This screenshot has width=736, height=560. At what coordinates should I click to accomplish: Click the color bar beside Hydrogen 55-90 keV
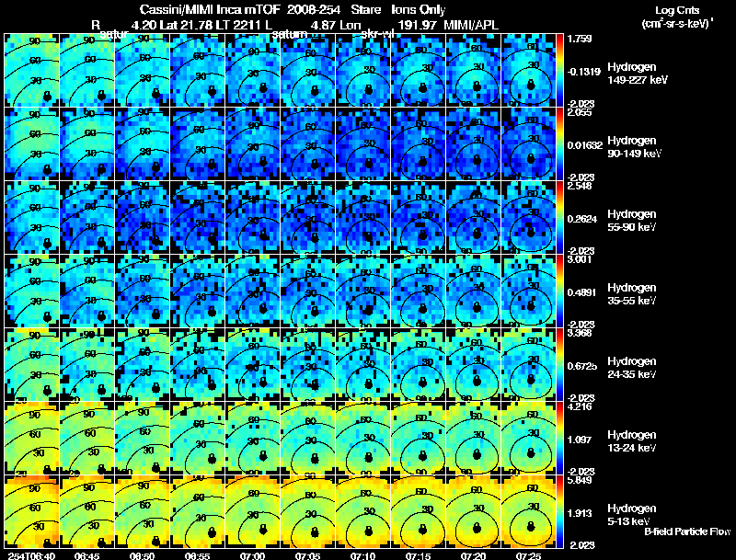point(559,217)
